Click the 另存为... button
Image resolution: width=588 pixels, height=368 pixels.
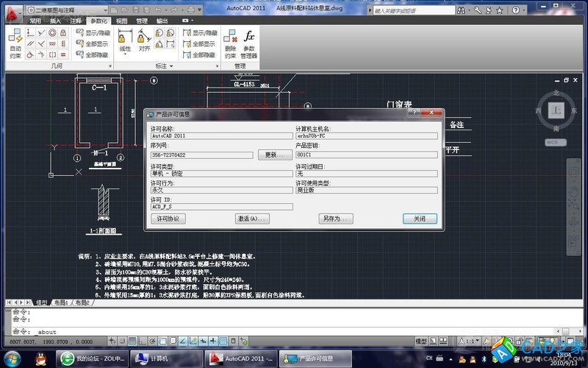(336, 219)
